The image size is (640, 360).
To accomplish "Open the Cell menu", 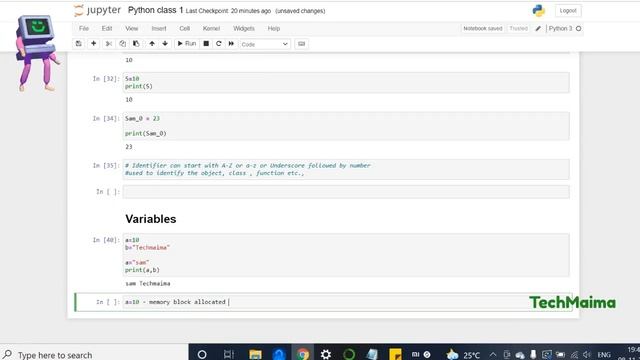I will pos(184,29).
